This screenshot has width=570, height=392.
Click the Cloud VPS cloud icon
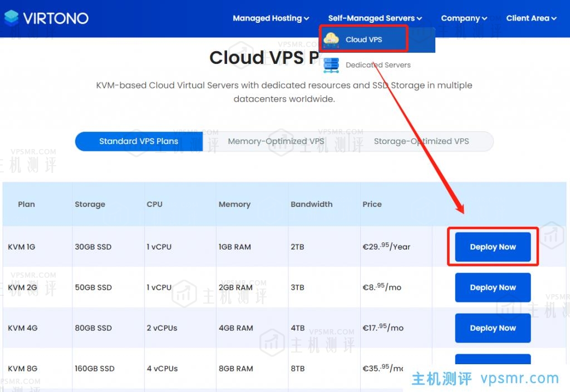pyautogui.click(x=331, y=39)
